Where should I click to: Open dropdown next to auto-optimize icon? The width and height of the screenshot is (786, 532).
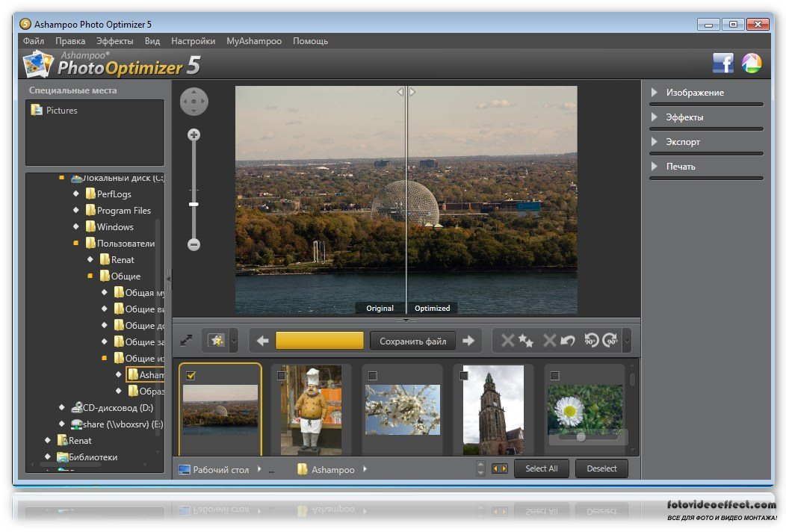click(x=233, y=341)
